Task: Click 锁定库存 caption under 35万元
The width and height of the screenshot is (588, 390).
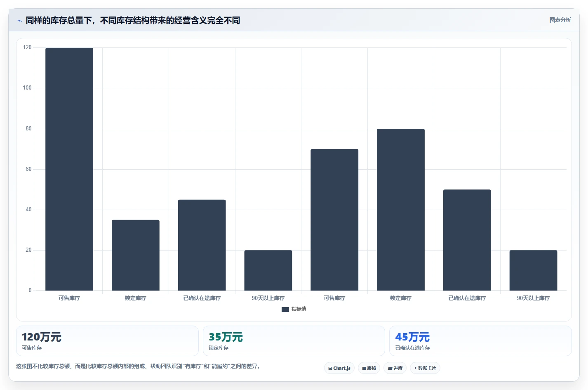Action: (219, 348)
